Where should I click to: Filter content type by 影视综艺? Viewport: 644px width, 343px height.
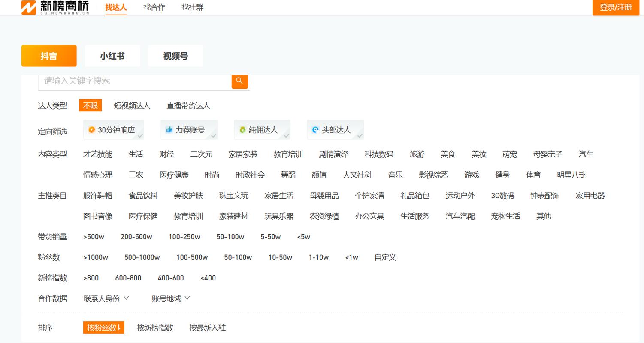(433, 175)
